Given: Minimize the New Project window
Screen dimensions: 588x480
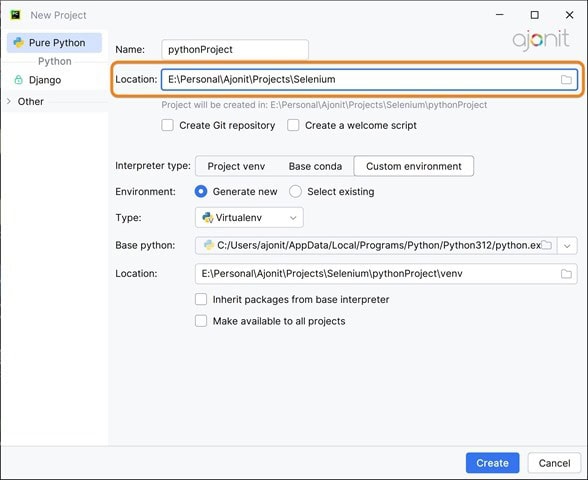Looking at the screenshot, I should point(500,15).
